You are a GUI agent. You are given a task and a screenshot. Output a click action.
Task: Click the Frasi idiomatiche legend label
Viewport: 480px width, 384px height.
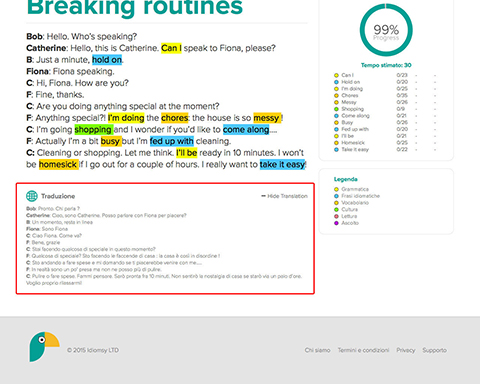tap(361, 196)
